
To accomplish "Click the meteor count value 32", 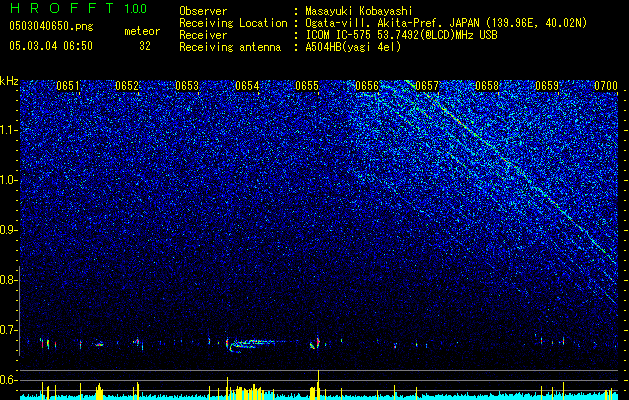I will (145, 46).
